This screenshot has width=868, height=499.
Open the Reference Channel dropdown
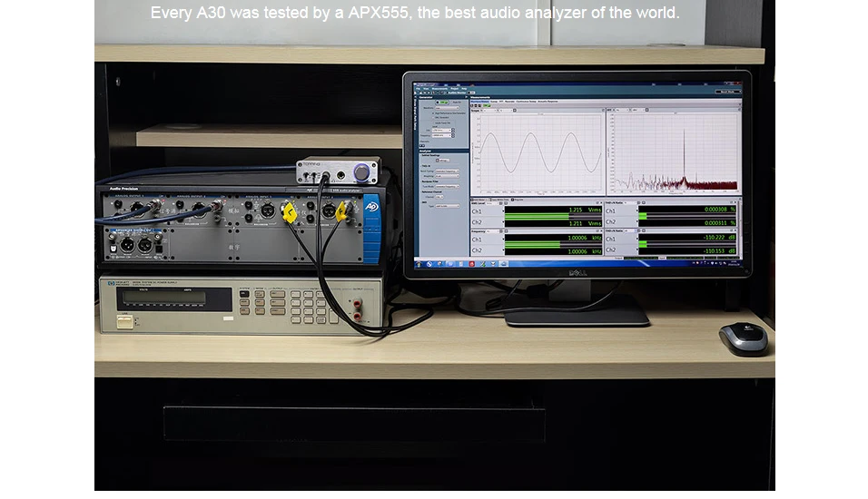click(439, 197)
